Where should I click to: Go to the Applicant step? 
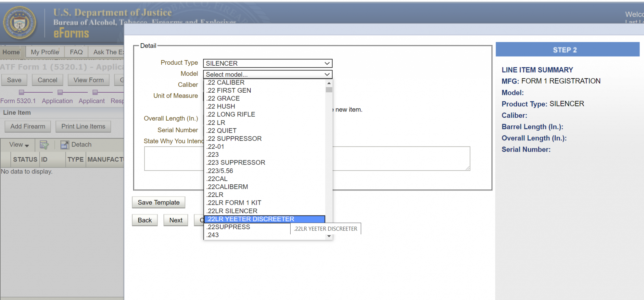(92, 101)
